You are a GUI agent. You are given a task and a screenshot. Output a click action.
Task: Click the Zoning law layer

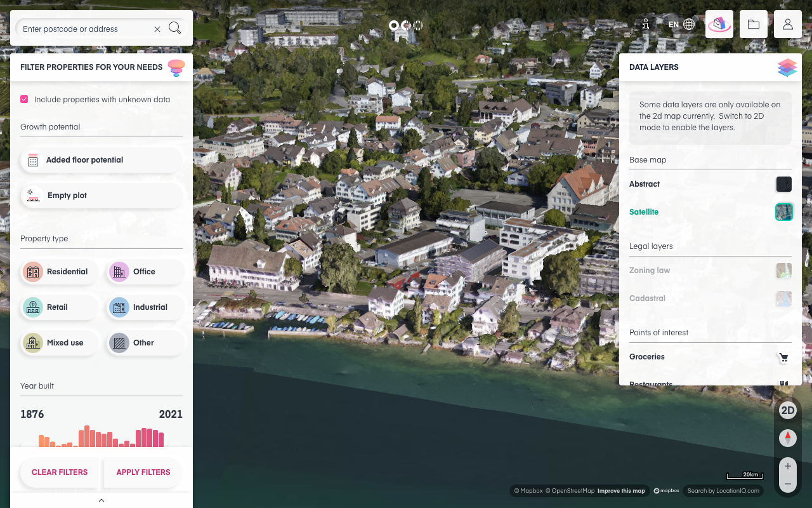pos(650,271)
